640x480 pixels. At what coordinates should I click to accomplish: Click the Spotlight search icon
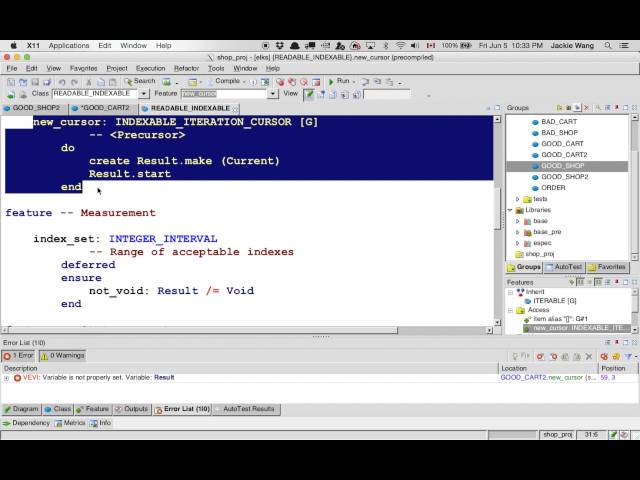tap(608, 46)
